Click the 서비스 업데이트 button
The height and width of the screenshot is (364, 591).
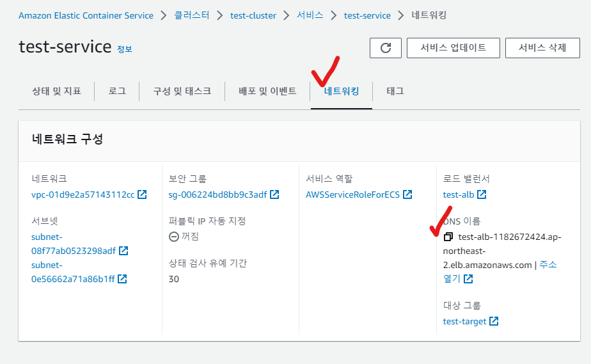(453, 48)
